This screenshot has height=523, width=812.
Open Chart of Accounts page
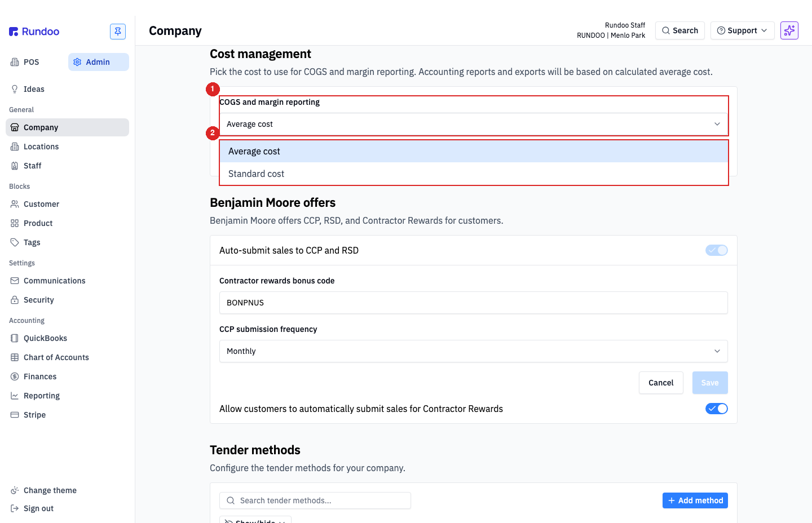point(67,357)
